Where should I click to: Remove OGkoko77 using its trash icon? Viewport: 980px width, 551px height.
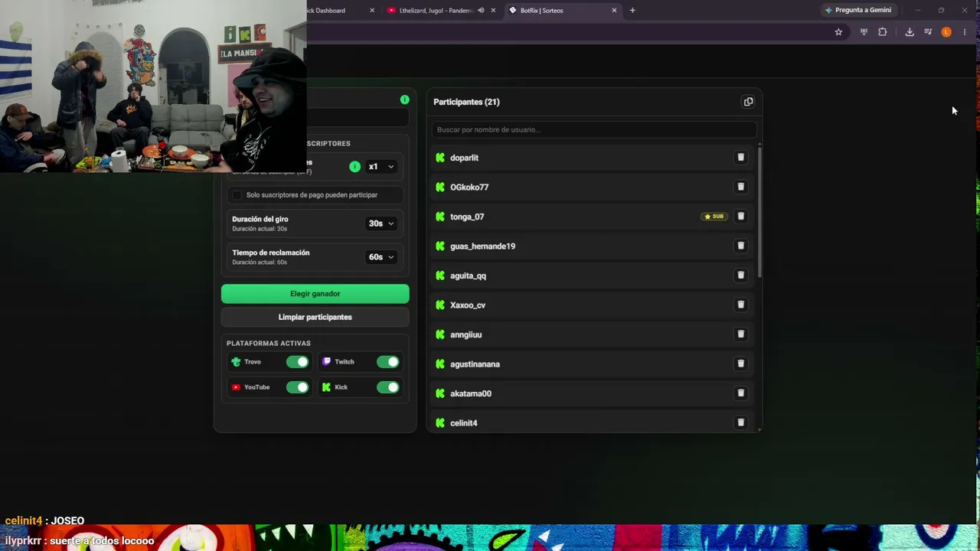[x=740, y=187]
